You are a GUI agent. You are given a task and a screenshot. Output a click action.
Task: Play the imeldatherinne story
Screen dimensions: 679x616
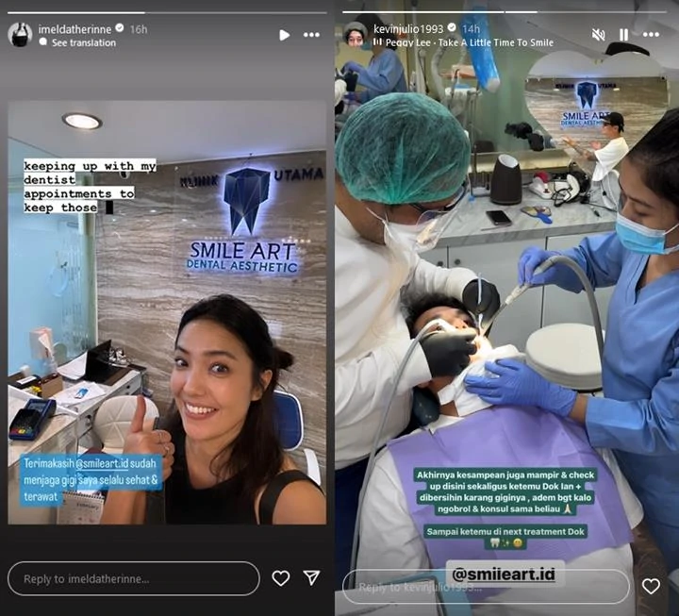[285, 35]
